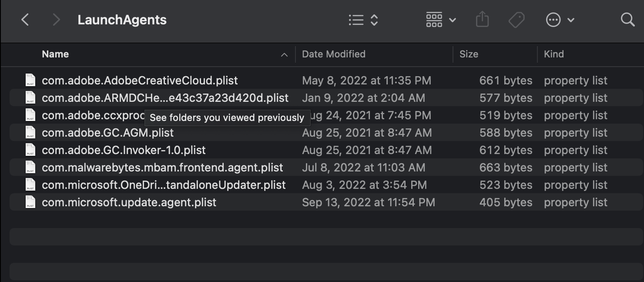
Task: Open the list view switcher
Action: tap(363, 20)
